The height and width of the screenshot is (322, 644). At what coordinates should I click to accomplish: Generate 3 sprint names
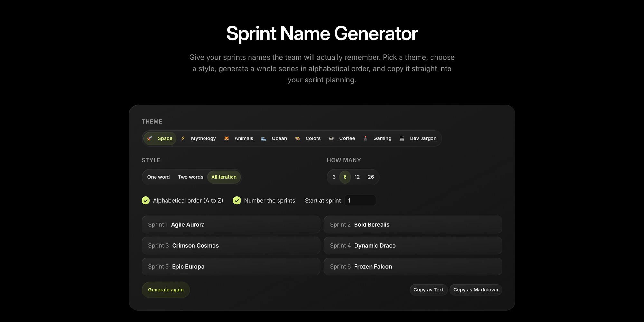click(x=334, y=177)
